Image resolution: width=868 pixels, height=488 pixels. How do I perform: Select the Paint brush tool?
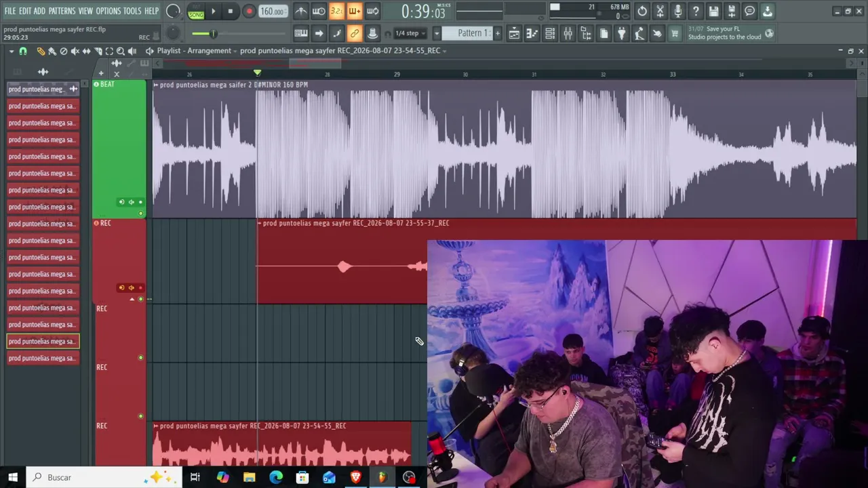(x=52, y=51)
